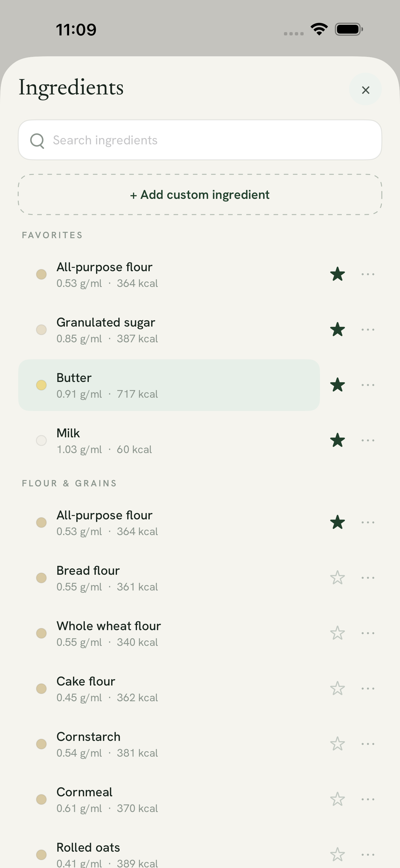Favorite Cornmeal using star icon
The width and height of the screenshot is (400, 868).
(x=337, y=799)
